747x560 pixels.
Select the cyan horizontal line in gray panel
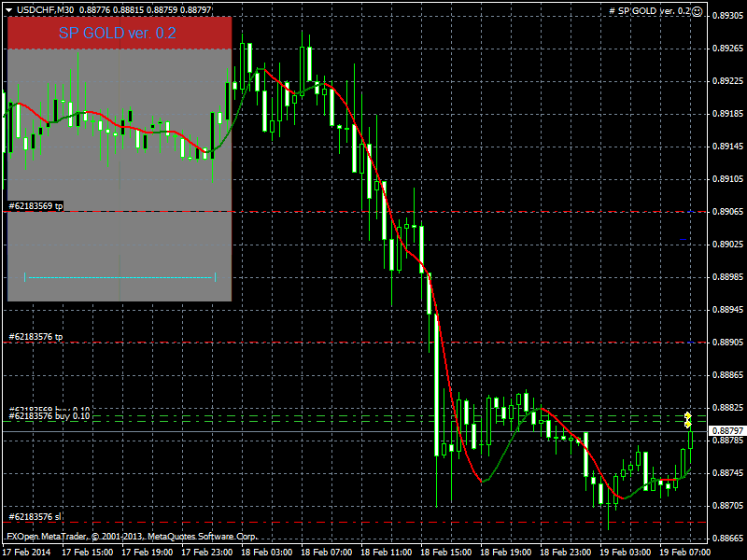pos(120,276)
